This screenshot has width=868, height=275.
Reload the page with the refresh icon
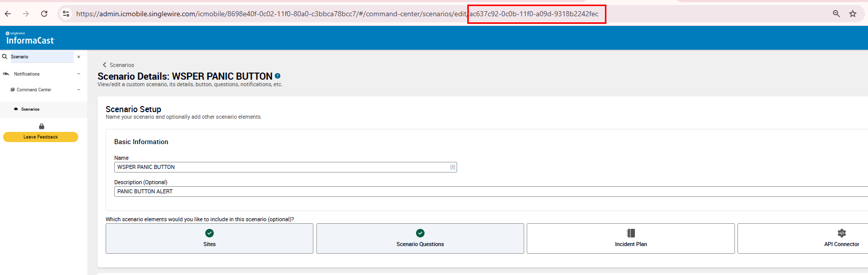pyautogui.click(x=44, y=14)
